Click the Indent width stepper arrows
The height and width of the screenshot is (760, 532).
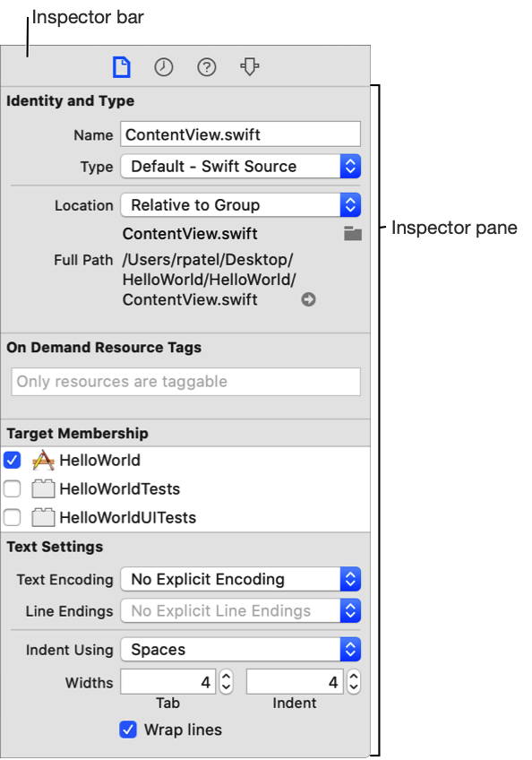click(x=354, y=682)
